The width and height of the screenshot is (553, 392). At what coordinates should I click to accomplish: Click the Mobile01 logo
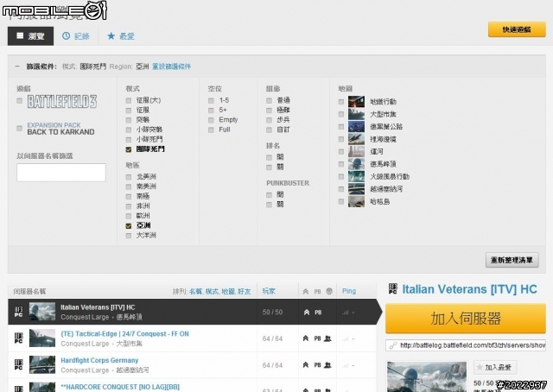click(54, 10)
